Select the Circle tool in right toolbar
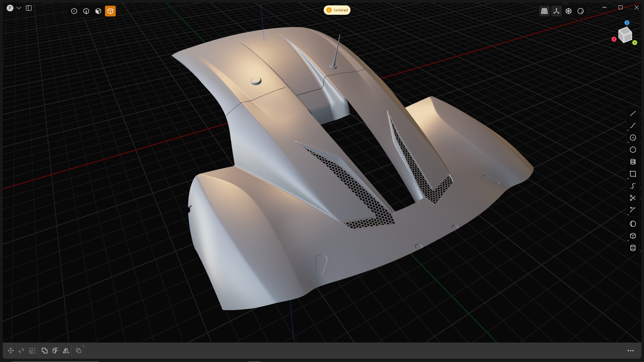 click(x=633, y=138)
